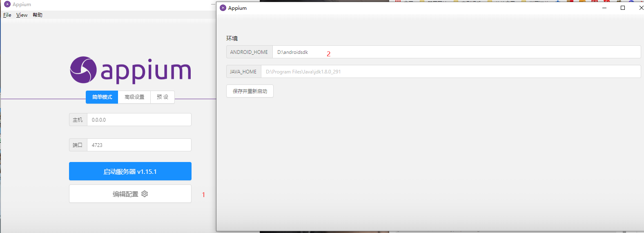Image resolution: width=644 pixels, height=233 pixels.
Task: Switch to the 预设 tab
Action: tap(163, 97)
